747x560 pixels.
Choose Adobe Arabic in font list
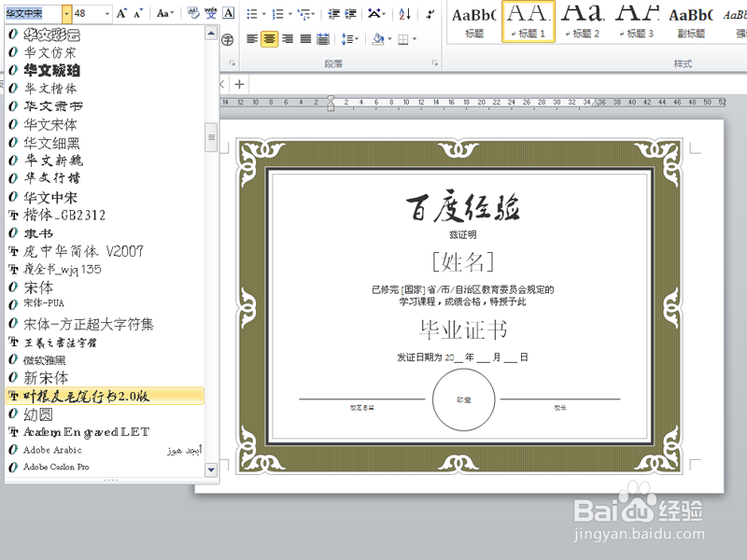point(105,450)
